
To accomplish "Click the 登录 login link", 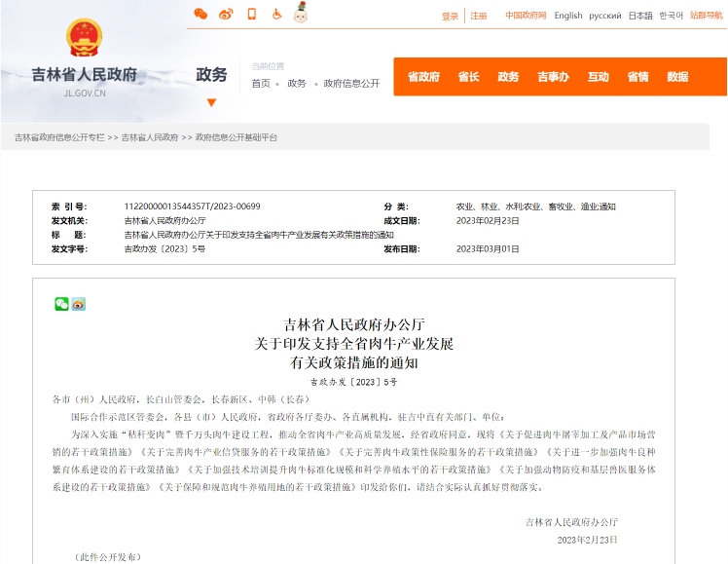I will coord(450,16).
